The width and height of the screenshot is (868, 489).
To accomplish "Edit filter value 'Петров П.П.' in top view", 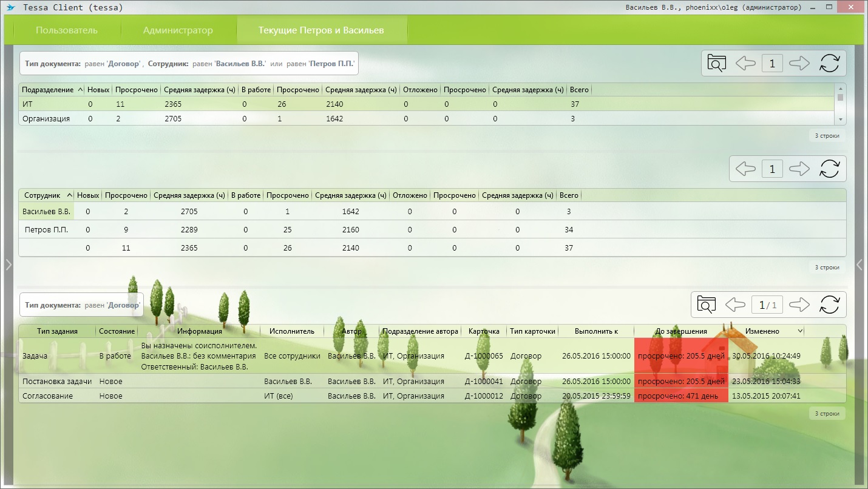I will [x=331, y=63].
